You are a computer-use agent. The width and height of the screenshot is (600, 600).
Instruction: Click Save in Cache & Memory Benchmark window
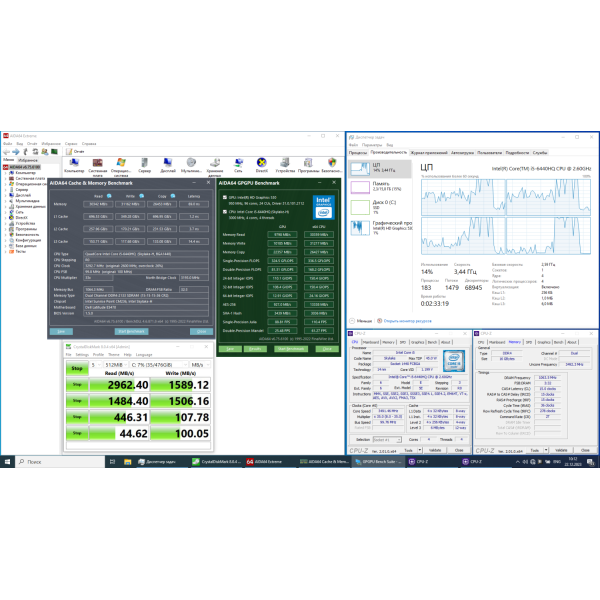click(61, 331)
